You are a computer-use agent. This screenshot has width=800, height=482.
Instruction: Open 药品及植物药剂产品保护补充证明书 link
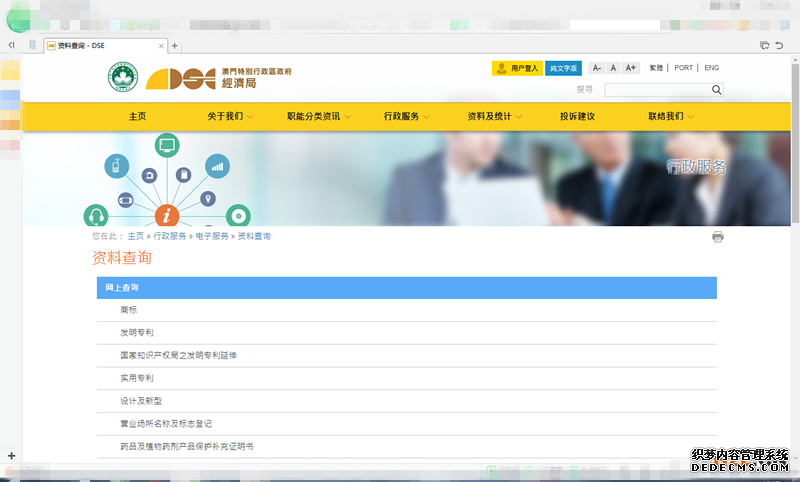click(187, 446)
